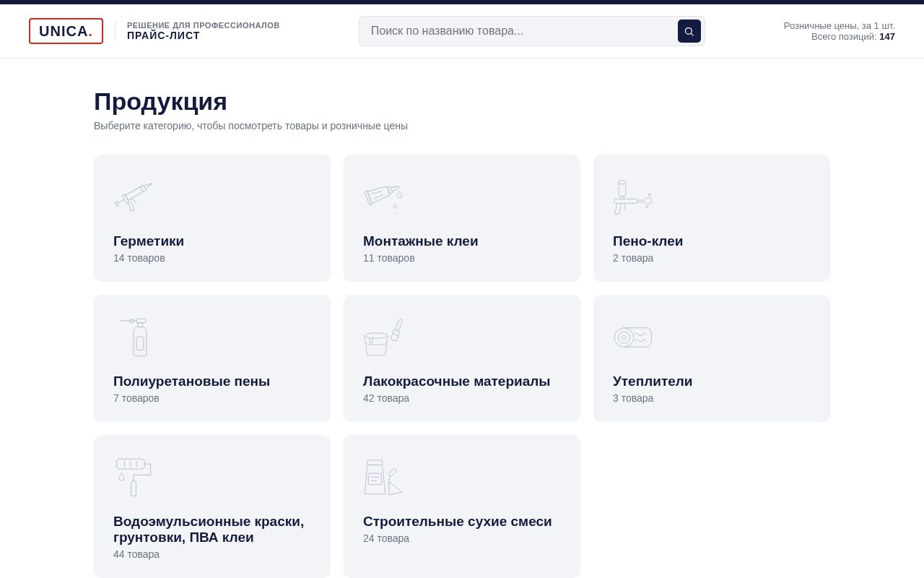This screenshot has width=924, height=578.
Task: Click the search magnifier button
Action: tap(689, 31)
